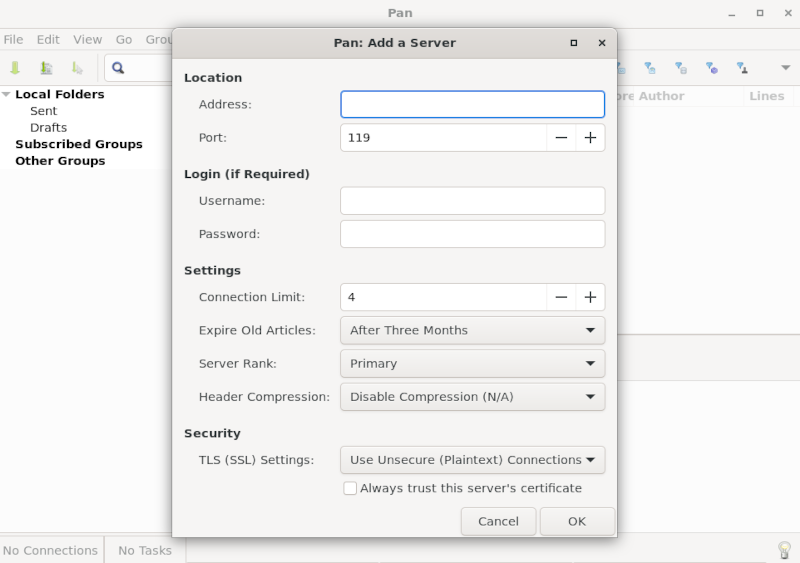The height and width of the screenshot is (563, 800).
Task: Click the Lines column header
Action: tap(767, 96)
